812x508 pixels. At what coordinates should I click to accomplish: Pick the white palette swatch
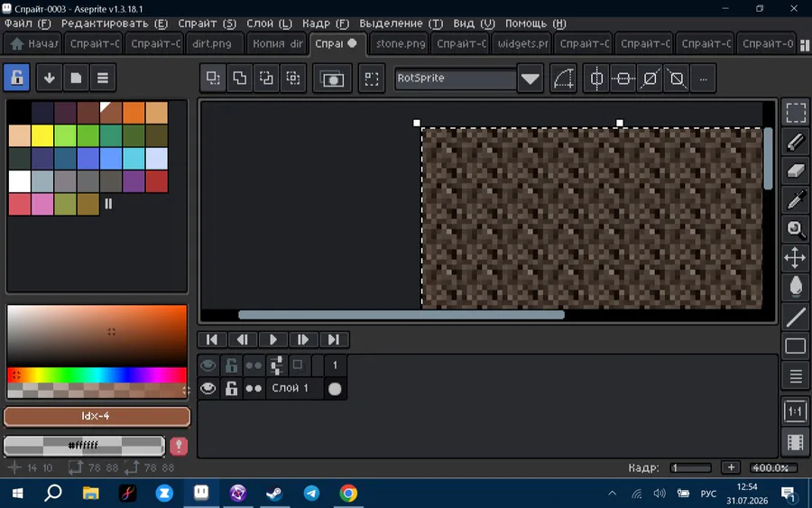tap(19, 181)
